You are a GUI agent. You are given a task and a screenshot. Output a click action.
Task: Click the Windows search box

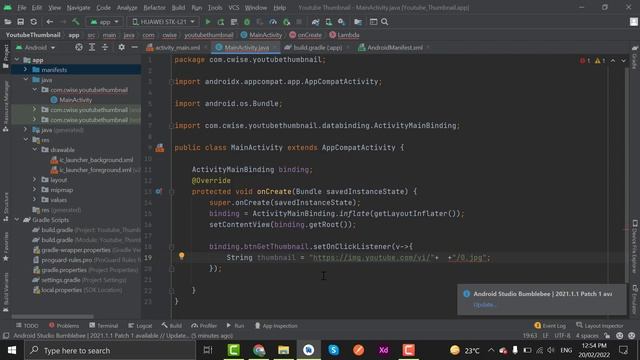[x=110, y=350]
